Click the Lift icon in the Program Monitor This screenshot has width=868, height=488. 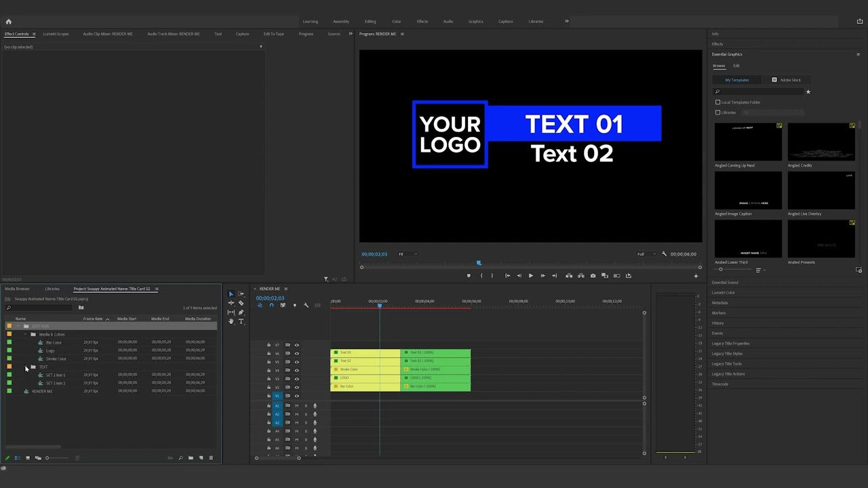569,275
